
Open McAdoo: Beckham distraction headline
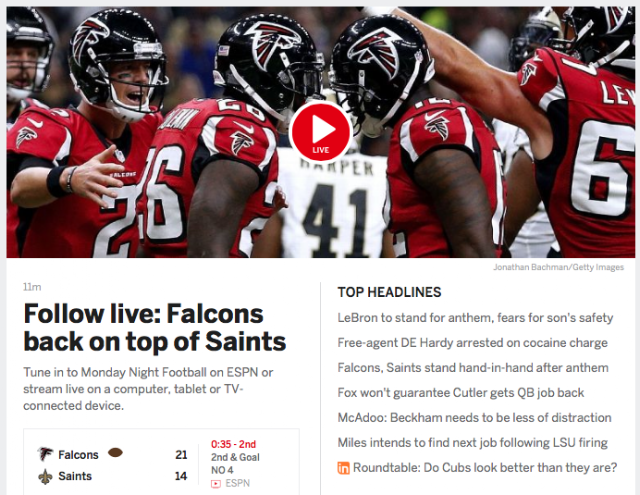pyautogui.click(x=474, y=417)
